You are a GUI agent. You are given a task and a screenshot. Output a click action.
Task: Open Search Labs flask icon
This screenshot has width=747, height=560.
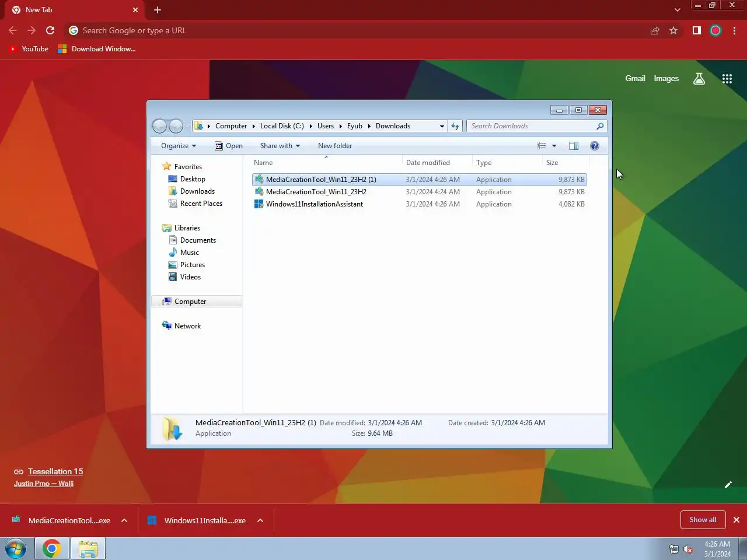pyautogui.click(x=699, y=79)
